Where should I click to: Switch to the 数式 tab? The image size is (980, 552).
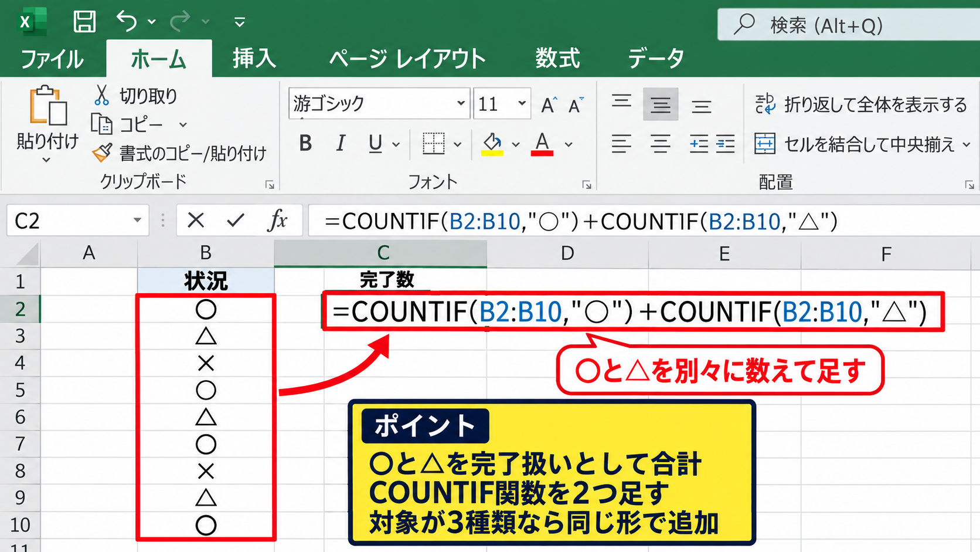557,58
